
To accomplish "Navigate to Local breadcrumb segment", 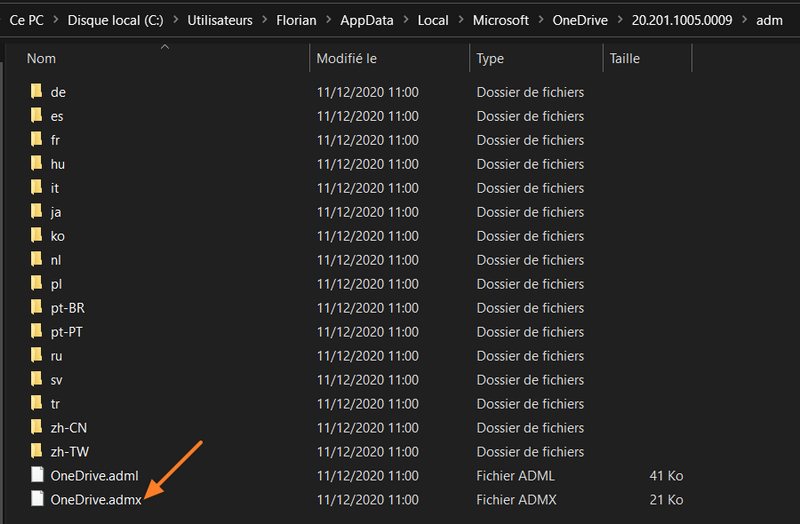I will point(433,20).
